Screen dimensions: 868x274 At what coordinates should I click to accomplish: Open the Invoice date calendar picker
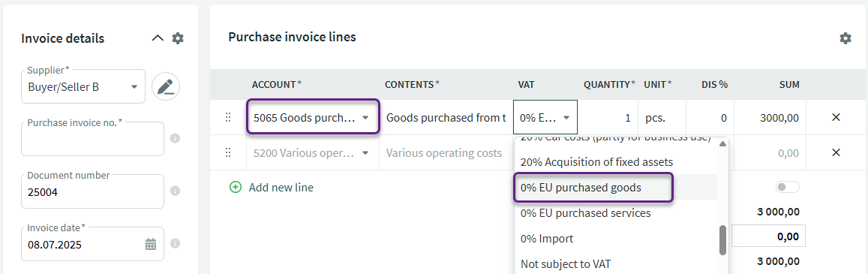point(151,243)
